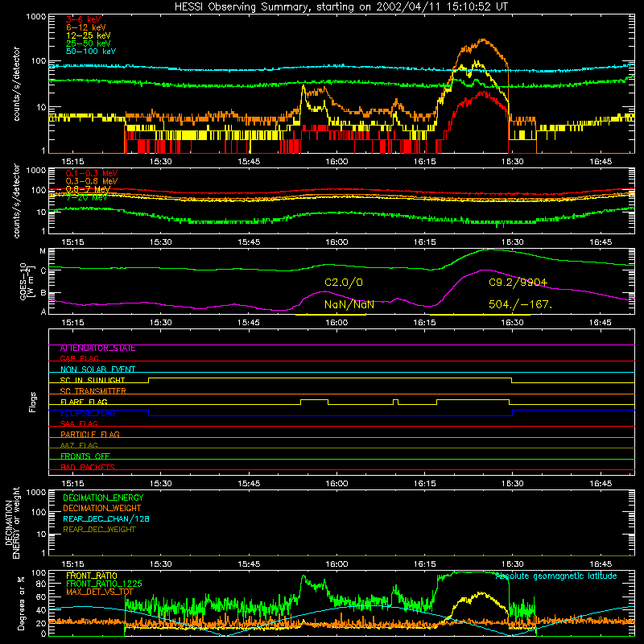Viewport: 644px width, 644px height.
Task: Click the C2.0/0 flare annotation
Action: [344, 283]
